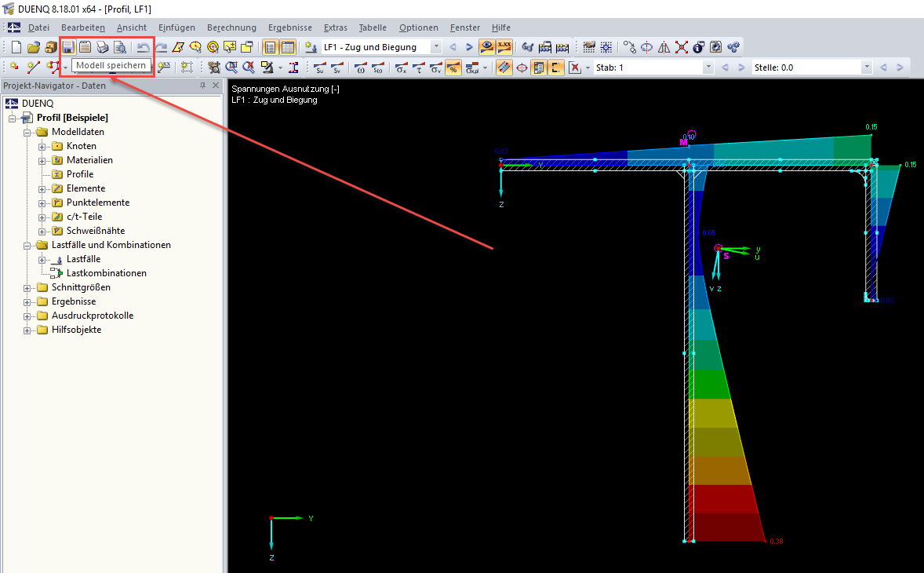The height and width of the screenshot is (573, 924).
Task: Open a model with the folder icon
Action: click(x=33, y=47)
